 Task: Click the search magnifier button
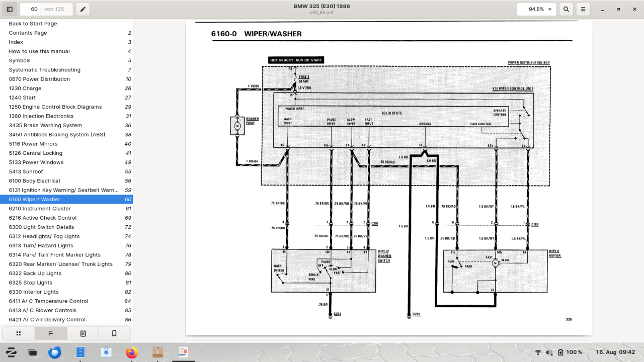pos(566,9)
